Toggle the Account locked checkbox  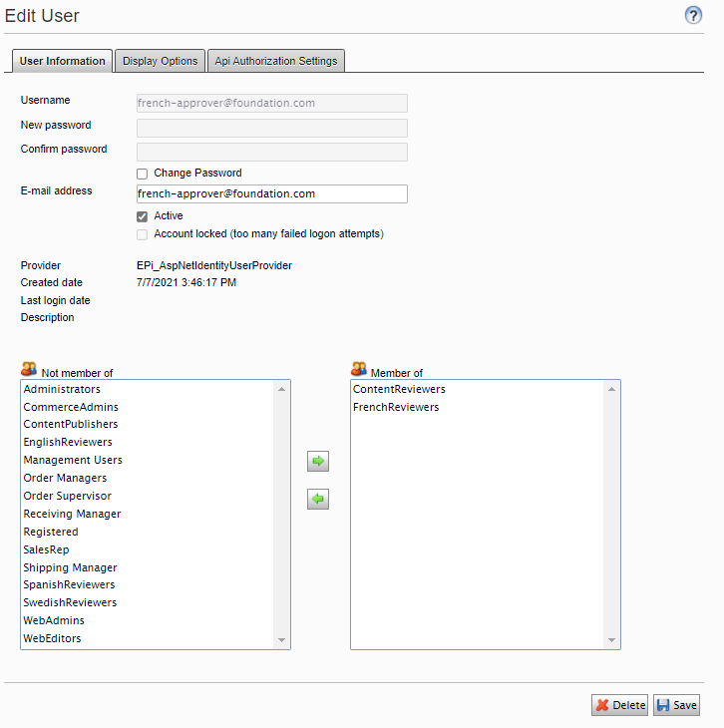point(142,234)
